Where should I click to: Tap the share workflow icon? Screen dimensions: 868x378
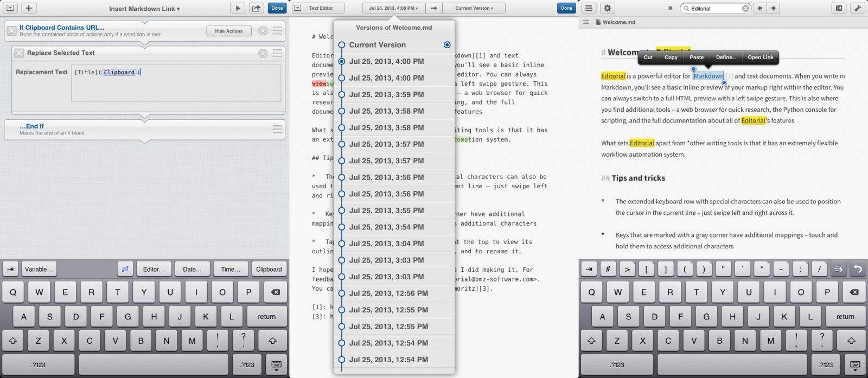(x=256, y=8)
